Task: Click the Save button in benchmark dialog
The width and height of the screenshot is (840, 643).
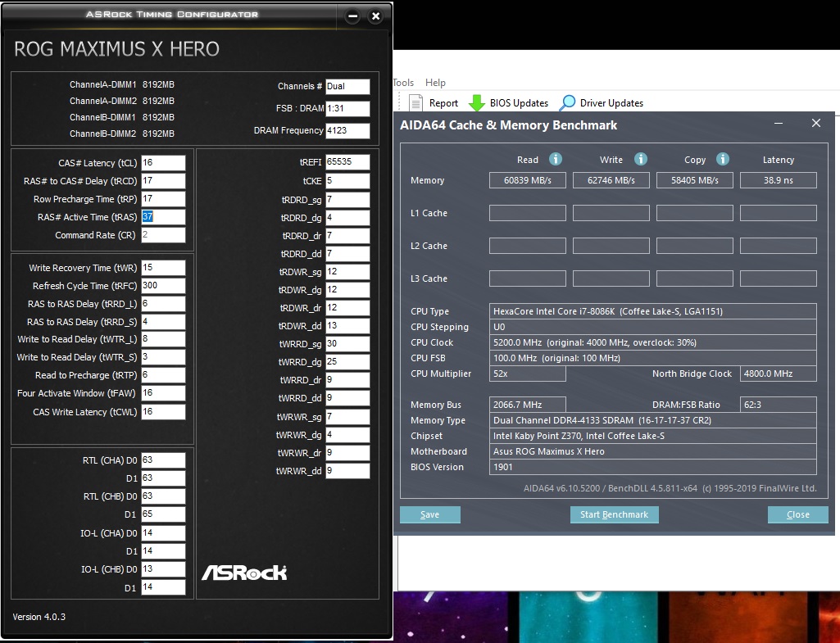Action: pos(430,514)
